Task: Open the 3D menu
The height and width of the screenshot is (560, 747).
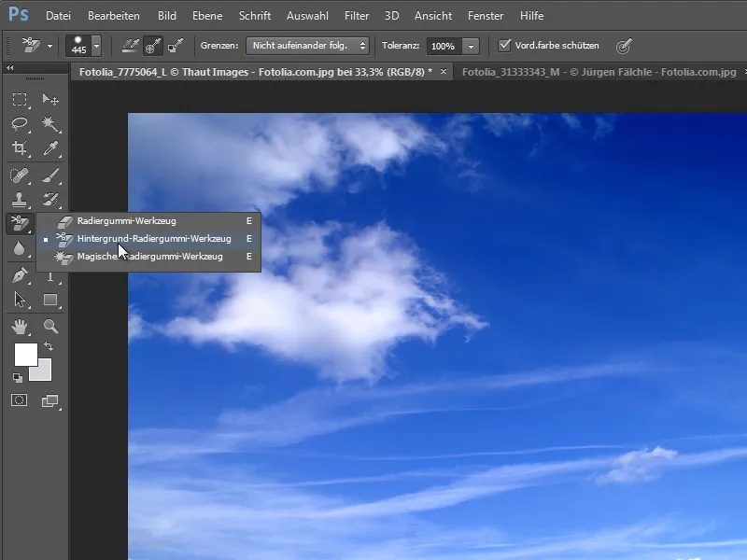Action: tap(391, 16)
